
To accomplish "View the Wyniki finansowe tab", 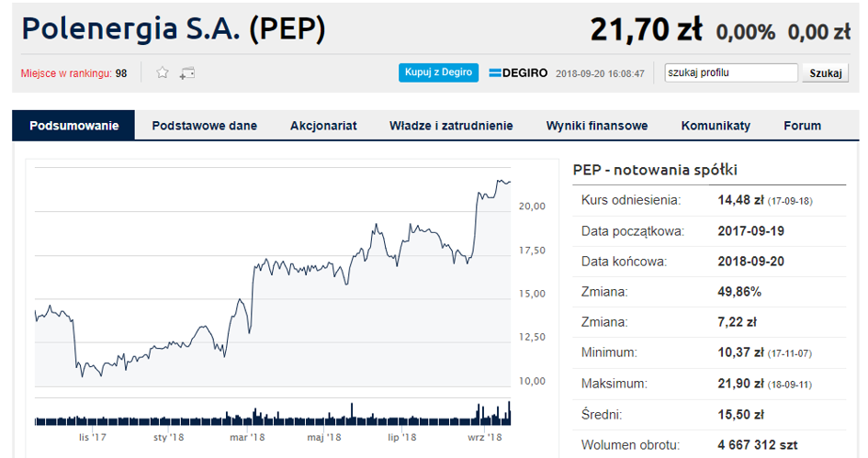I will [x=597, y=126].
